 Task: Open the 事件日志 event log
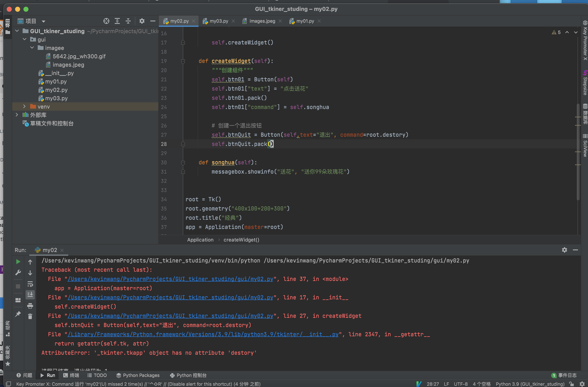564,375
